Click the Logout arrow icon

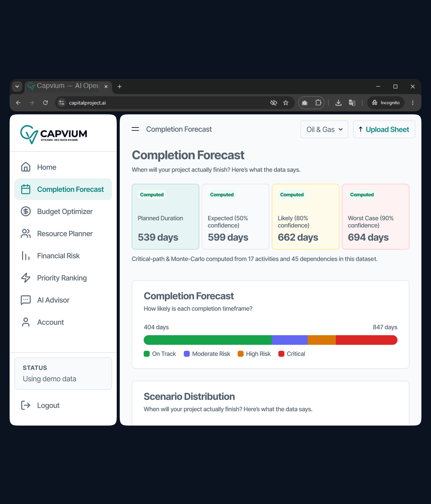pos(26,405)
